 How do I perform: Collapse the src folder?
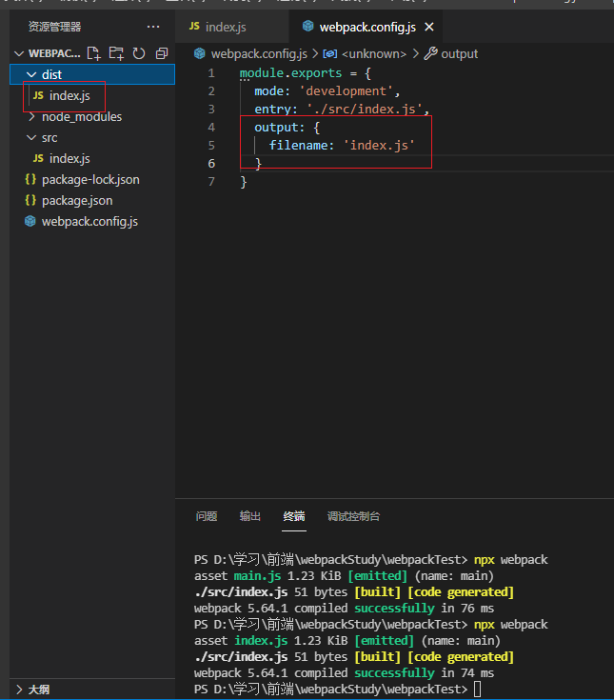click(31, 138)
